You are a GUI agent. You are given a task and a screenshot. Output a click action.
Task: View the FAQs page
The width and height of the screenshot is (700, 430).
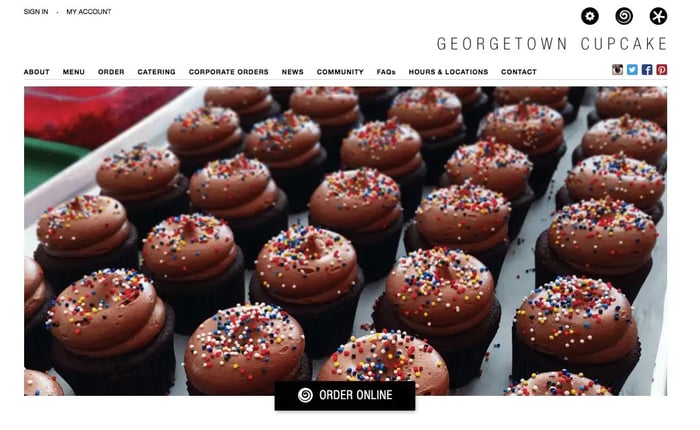point(386,72)
